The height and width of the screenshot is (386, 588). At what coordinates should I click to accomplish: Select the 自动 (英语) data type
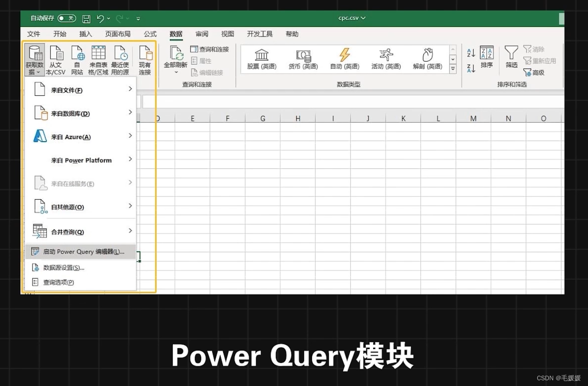pyautogui.click(x=345, y=59)
